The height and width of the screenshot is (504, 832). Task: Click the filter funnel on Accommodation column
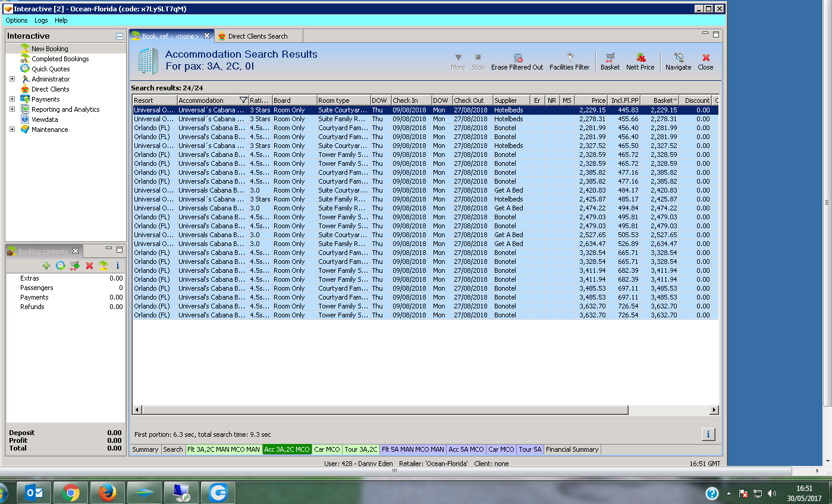[x=243, y=100]
